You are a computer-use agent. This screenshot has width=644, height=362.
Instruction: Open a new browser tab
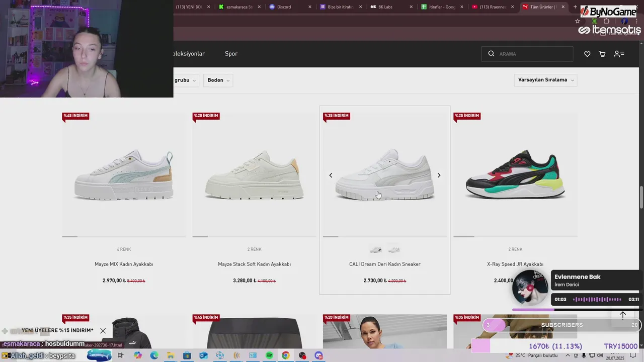[x=575, y=7]
